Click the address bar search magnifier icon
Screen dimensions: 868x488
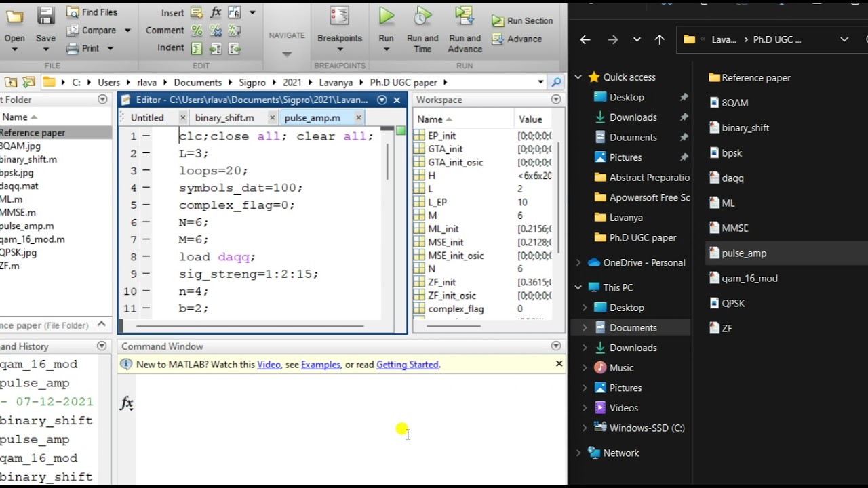(556, 82)
